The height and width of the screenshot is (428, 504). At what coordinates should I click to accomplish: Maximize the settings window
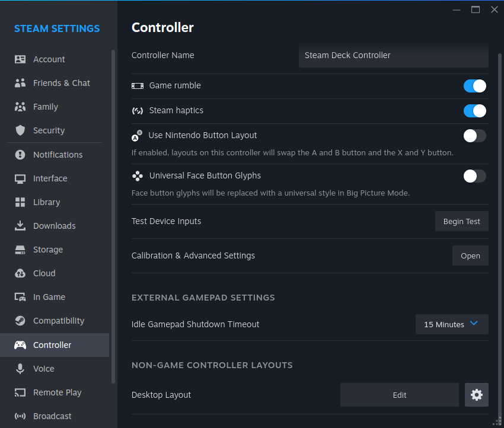(476, 9)
